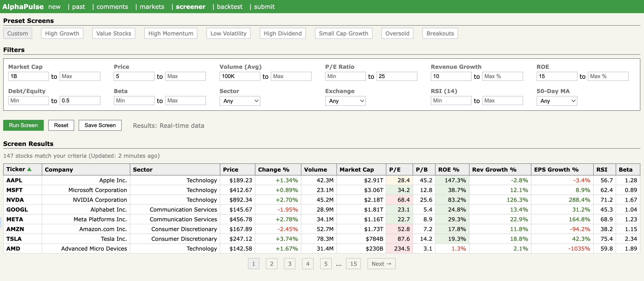Focus the Market Cap Max field
Viewport: 644px width, 281px height.
pos(80,76)
